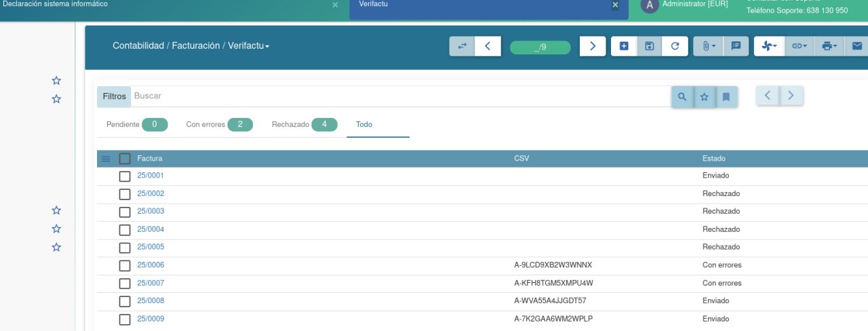Send by email with envelope icon
Viewport: 868px width, 331px height.
[x=856, y=46]
